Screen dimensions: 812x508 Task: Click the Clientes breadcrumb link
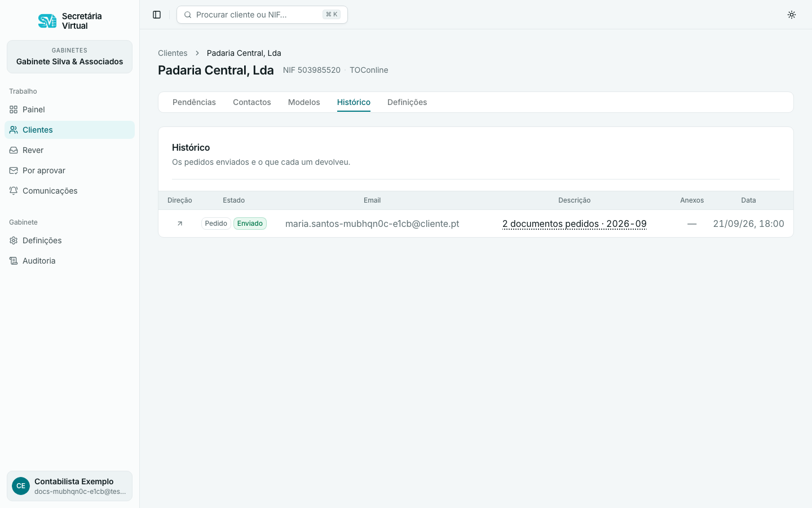pyautogui.click(x=173, y=53)
